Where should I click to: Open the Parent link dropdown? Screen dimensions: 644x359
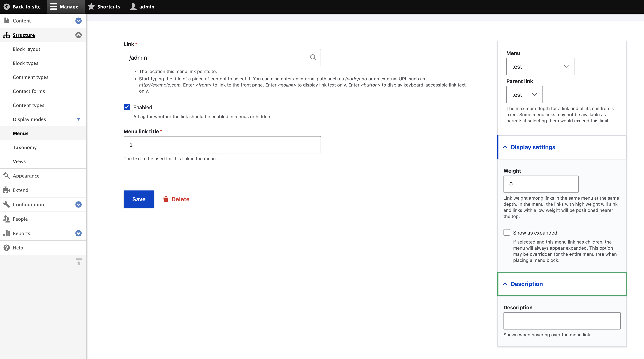tap(524, 95)
